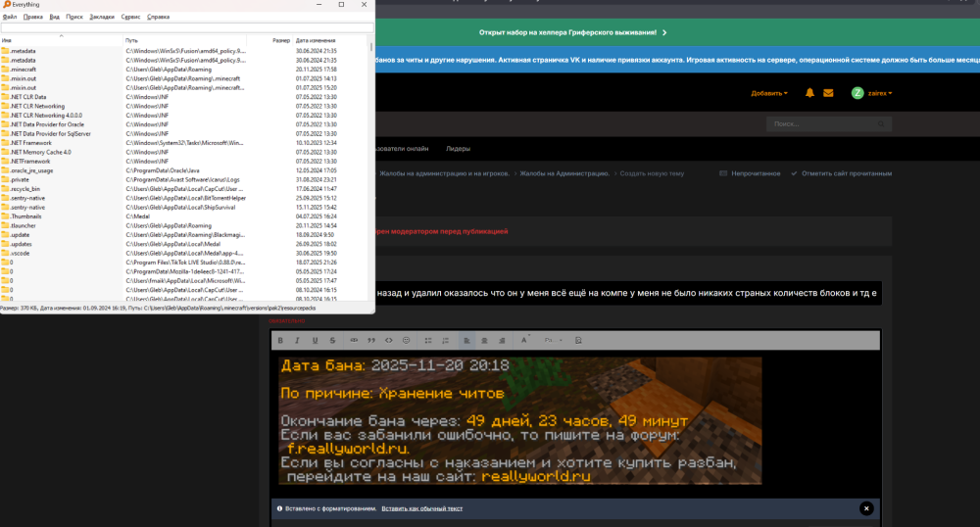Click the preview icon in editor toolbar
The image size is (980, 527).
pyautogui.click(x=578, y=340)
